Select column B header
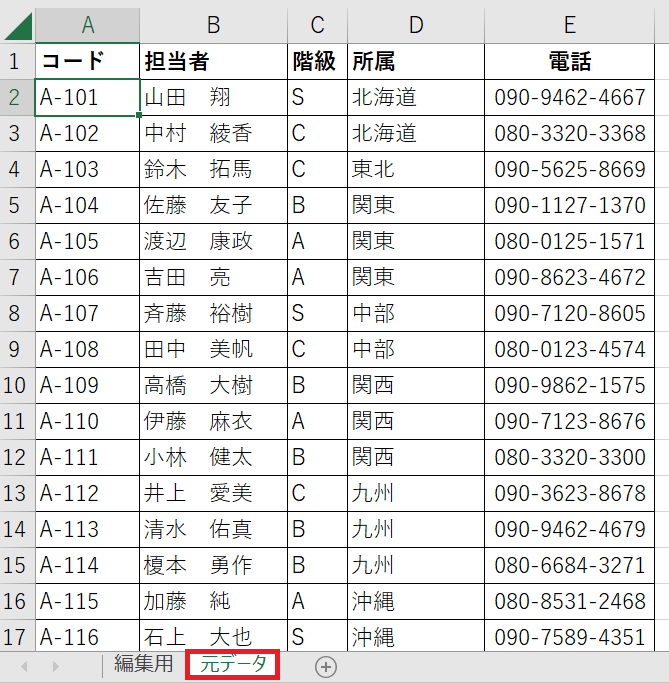This screenshot has height=683, width=669. tap(213, 24)
